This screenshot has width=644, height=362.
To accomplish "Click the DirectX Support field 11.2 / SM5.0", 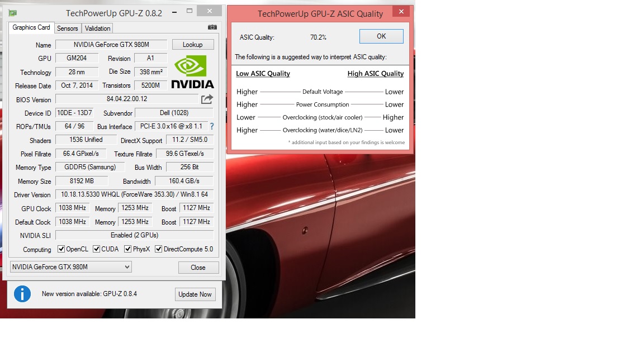I will 190,140.
